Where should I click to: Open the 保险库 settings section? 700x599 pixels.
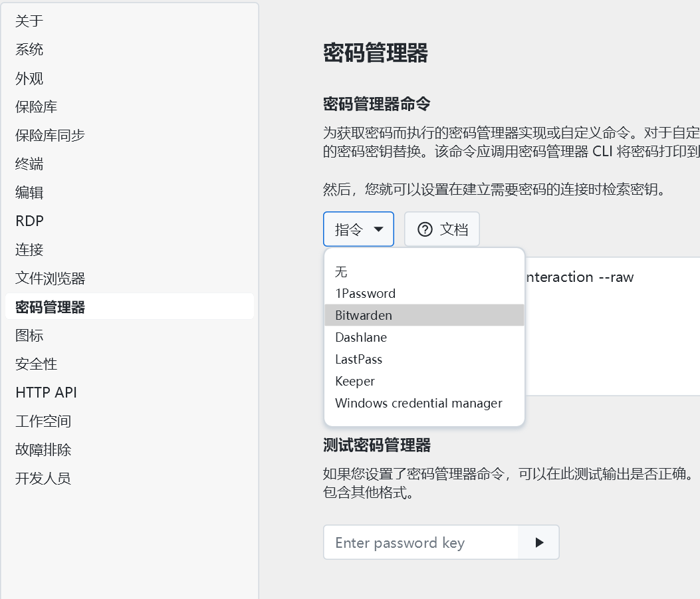click(130, 106)
